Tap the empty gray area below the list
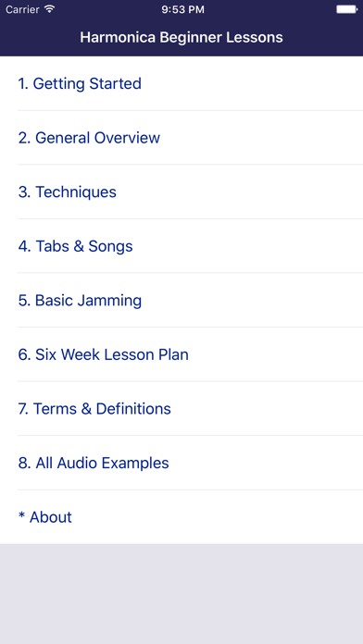 click(x=181, y=594)
